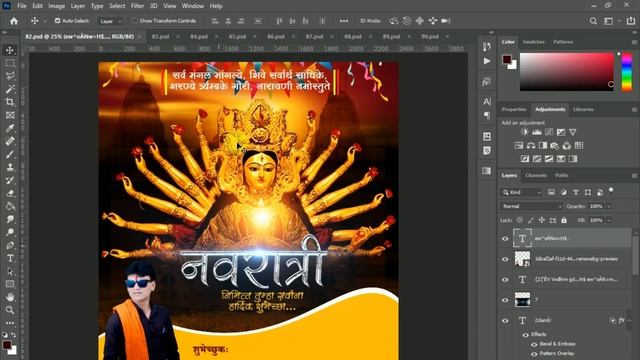Click the foreground color swatch in Color panel
Image resolution: width=640 pixels, height=360 pixels.
coord(507,60)
